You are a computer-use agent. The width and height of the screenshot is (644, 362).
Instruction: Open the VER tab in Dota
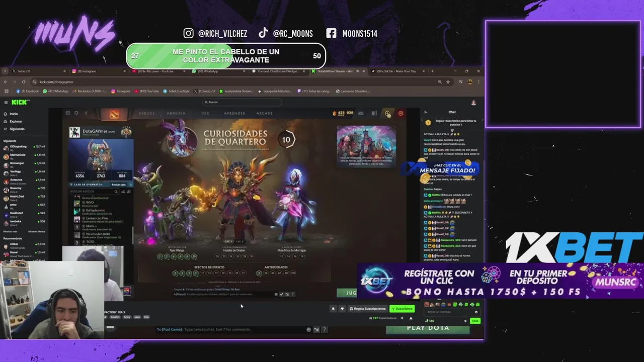(x=205, y=113)
